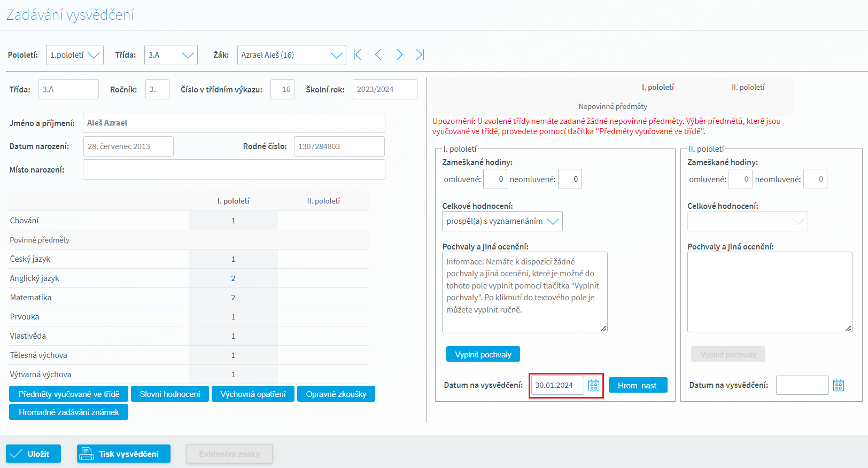Click Číslo v třídním výkazu field

(282, 89)
